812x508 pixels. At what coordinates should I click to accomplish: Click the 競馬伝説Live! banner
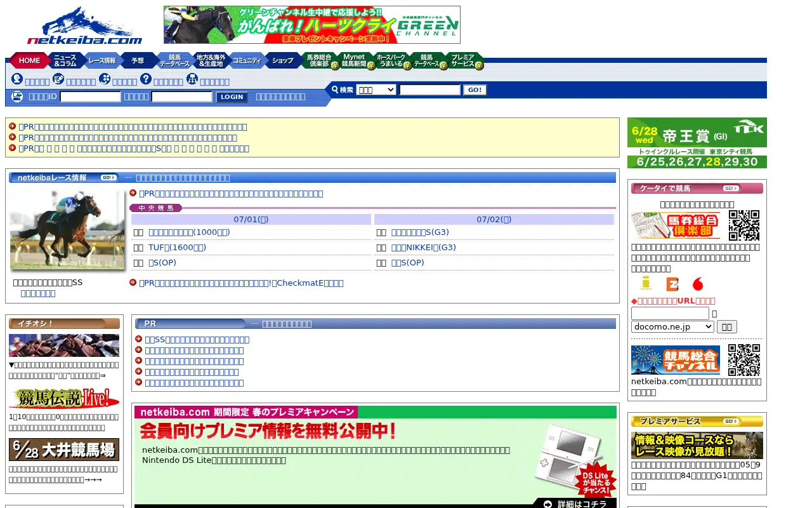(x=64, y=399)
